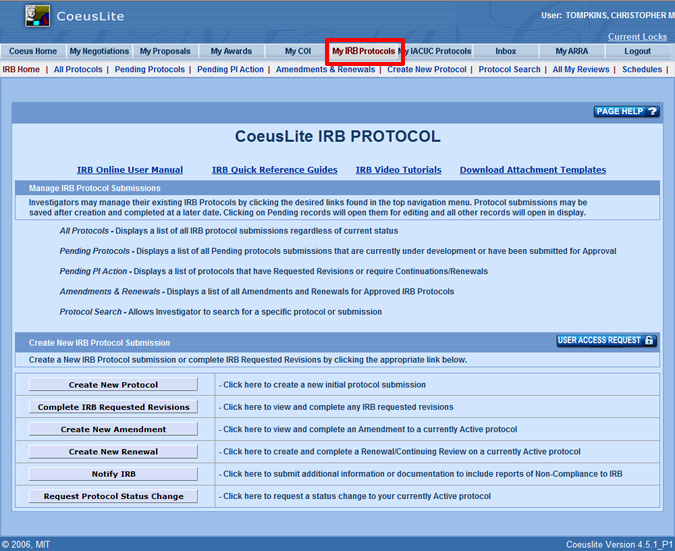This screenshot has height=551, width=675.
Task: Select the My ARRA tab
Action: 571,51
